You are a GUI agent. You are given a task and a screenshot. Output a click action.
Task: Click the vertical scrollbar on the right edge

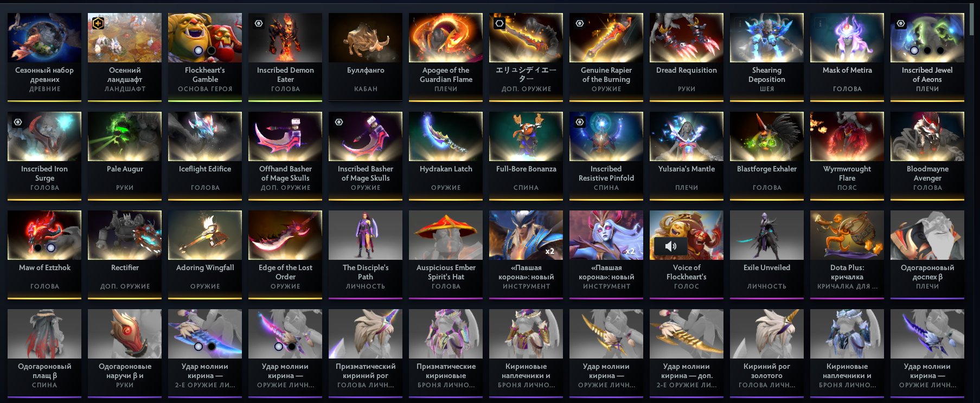pos(973,20)
